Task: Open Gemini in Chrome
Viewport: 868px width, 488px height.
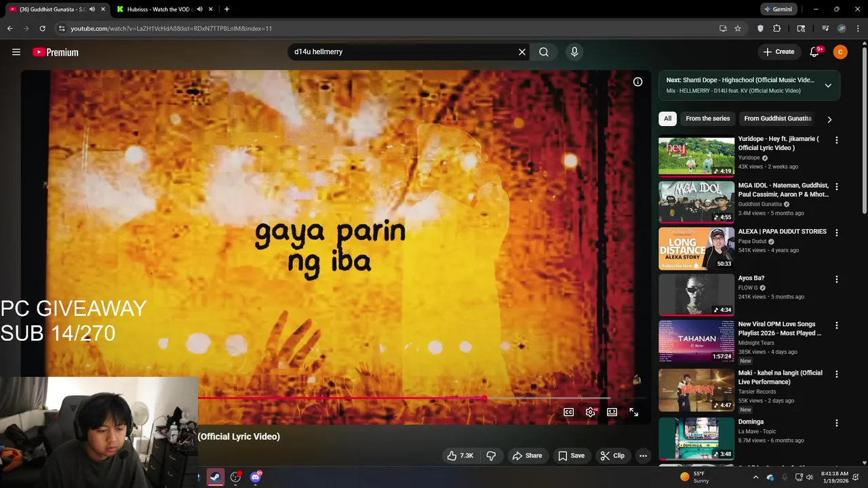Action: [x=778, y=9]
